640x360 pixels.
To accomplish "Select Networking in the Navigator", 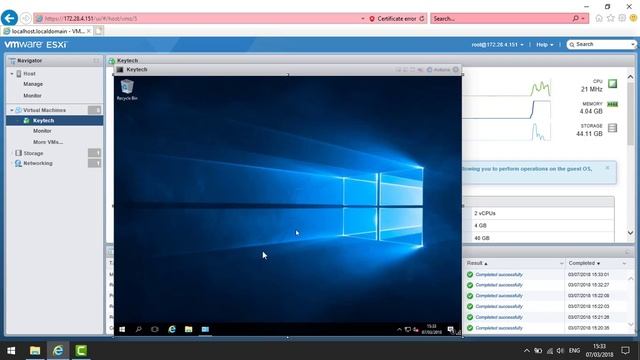I will pos(38,163).
